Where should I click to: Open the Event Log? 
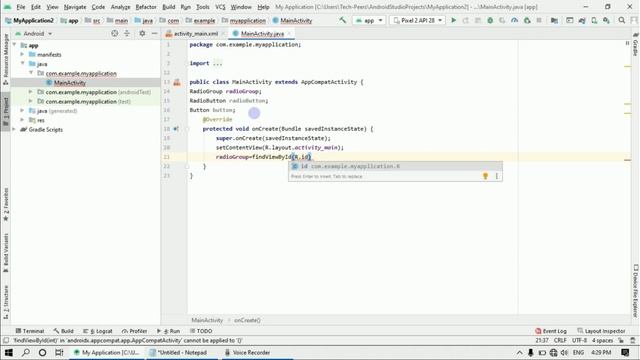[551, 331]
